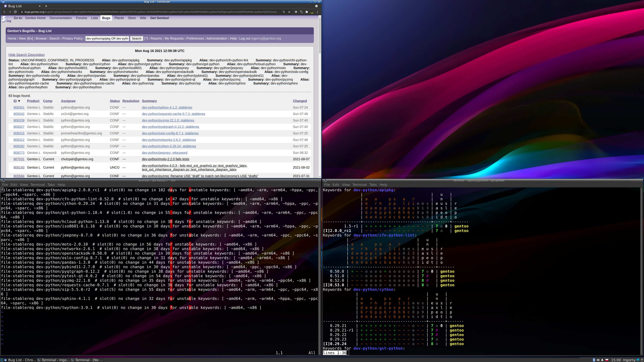Viewport: 644px width, 362px height.
Task: Open Bugzilla Preferences
Action: pyautogui.click(x=195, y=38)
